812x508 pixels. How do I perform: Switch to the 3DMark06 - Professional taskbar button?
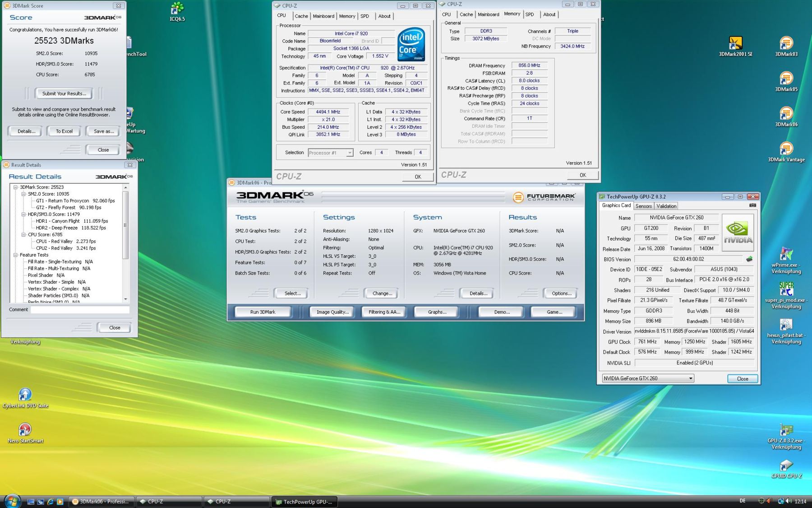click(101, 501)
